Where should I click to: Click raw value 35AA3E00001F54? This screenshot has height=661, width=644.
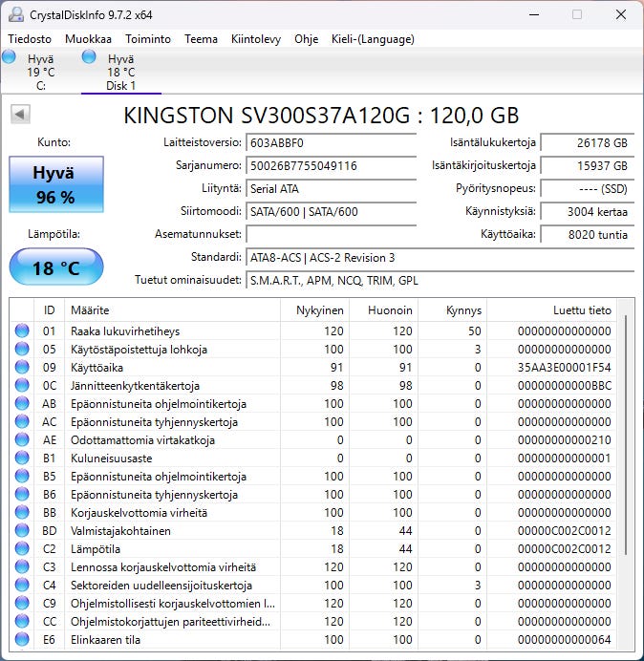coord(565,368)
